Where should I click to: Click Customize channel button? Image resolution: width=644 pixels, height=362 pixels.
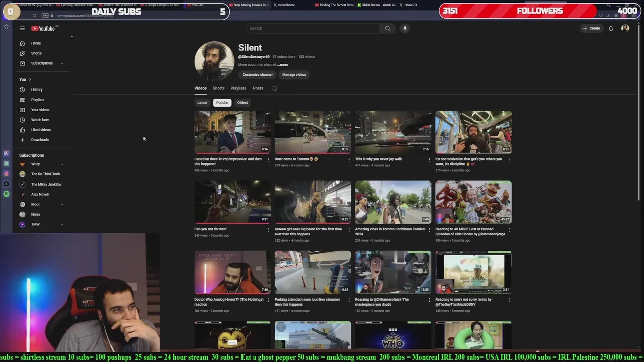coord(257,75)
